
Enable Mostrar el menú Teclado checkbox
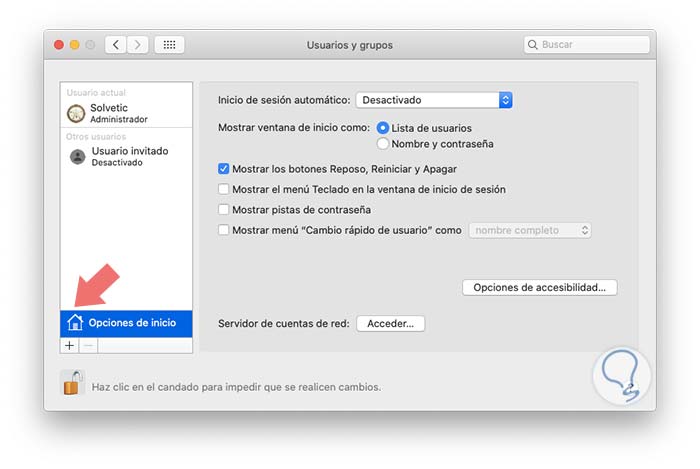[223, 189]
